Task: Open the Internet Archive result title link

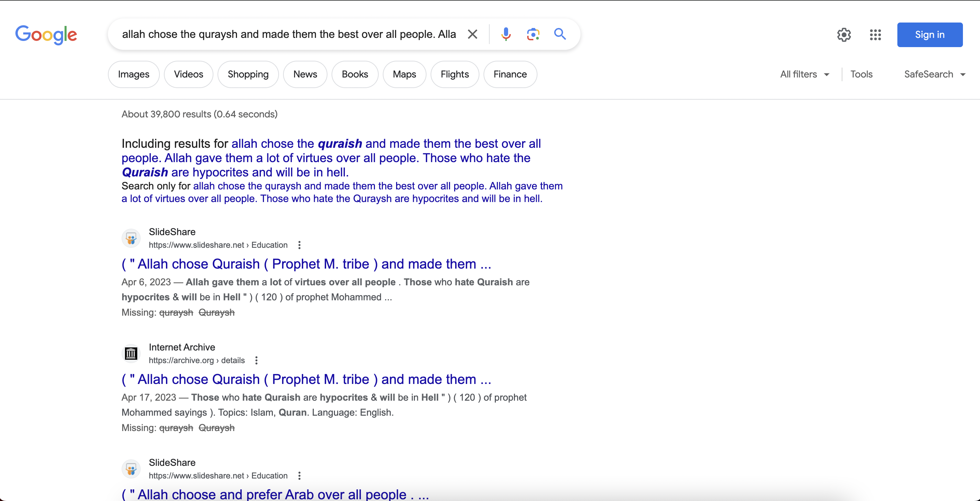Action: point(306,380)
